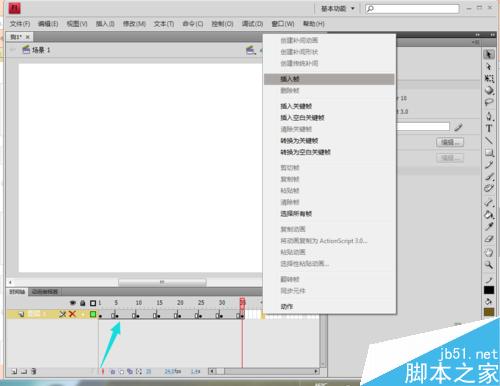Open the 编辑(E) menu

point(48,24)
